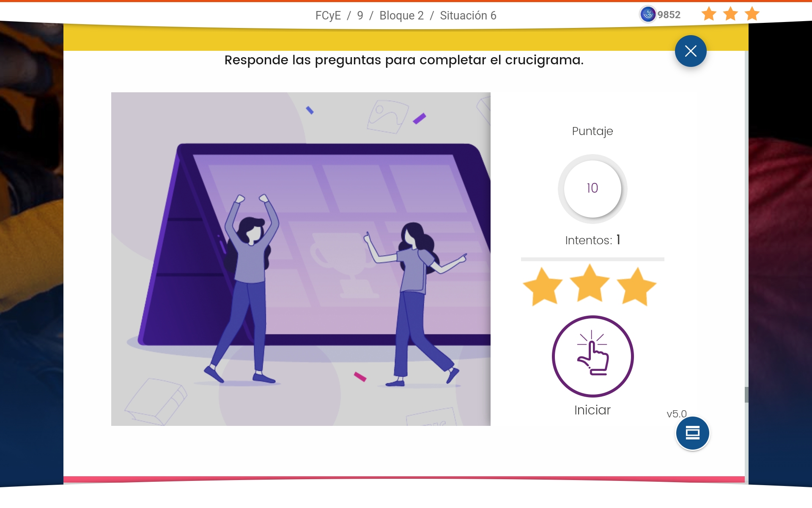Click the gray progress bar below Intentos

pyautogui.click(x=592, y=259)
